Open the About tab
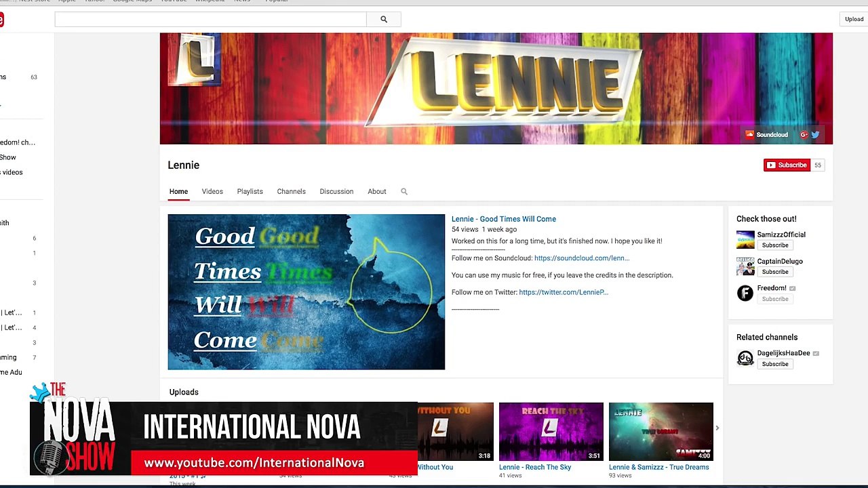868x488 pixels. [x=377, y=191]
